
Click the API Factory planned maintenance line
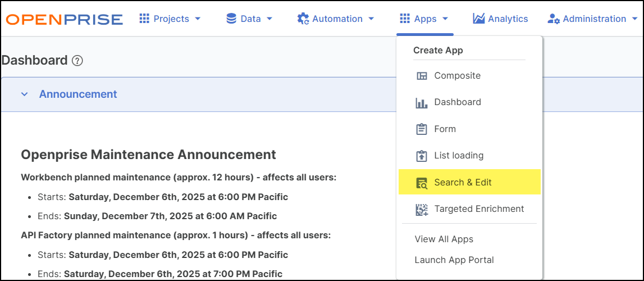click(176, 235)
